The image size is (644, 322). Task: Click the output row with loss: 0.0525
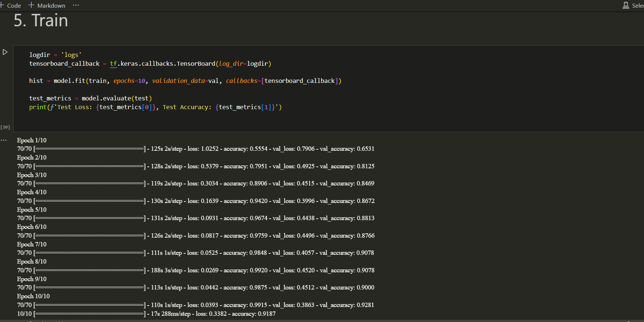tap(196, 253)
